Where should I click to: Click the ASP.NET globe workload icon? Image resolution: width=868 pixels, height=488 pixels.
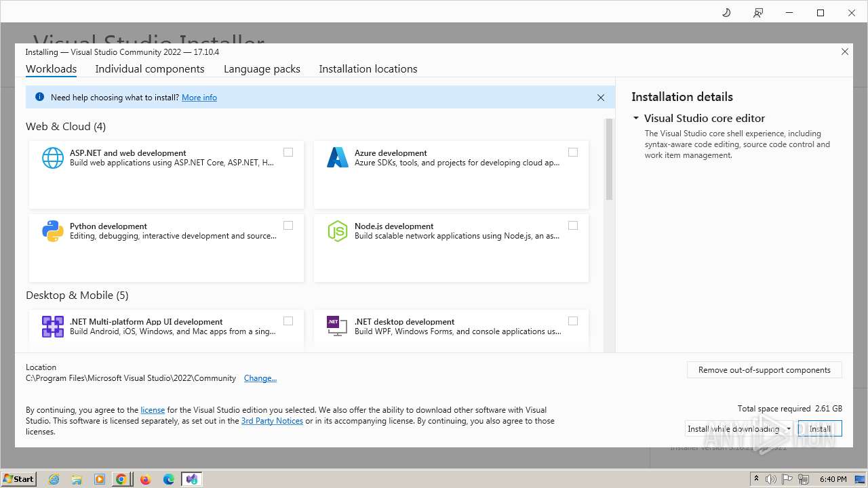tap(53, 157)
